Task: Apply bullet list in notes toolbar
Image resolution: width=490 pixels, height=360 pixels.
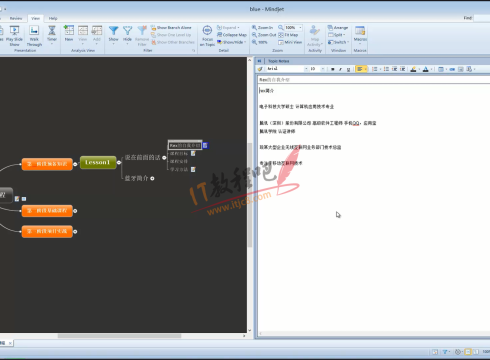Action: pos(375,69)
